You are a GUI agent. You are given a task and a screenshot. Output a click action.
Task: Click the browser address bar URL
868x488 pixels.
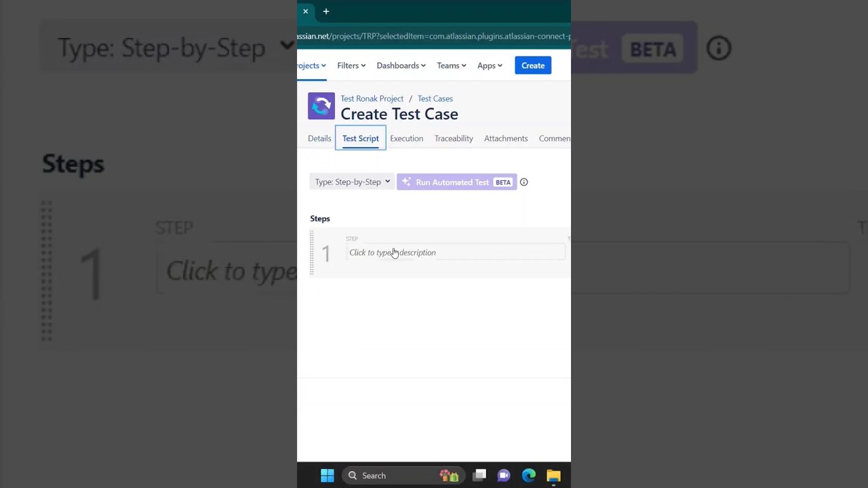434,37
